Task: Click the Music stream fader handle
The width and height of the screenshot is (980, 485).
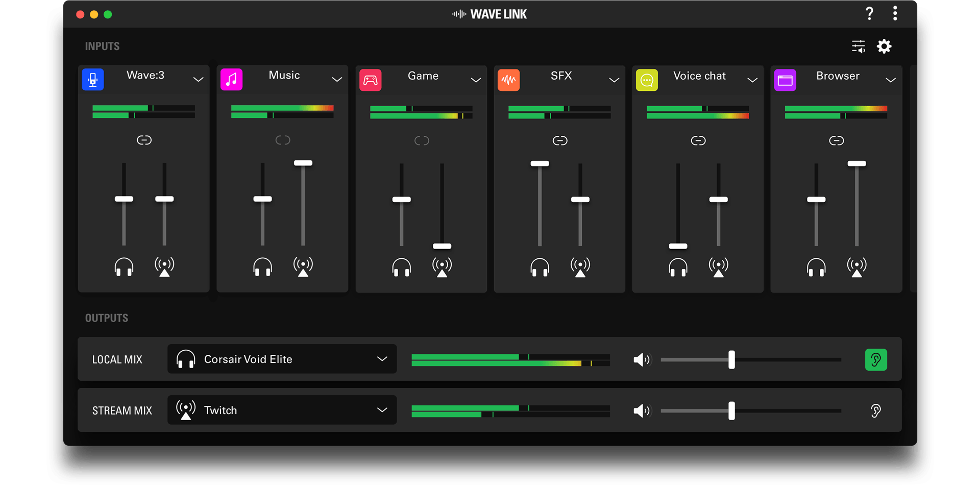Action: coord(303,163)
